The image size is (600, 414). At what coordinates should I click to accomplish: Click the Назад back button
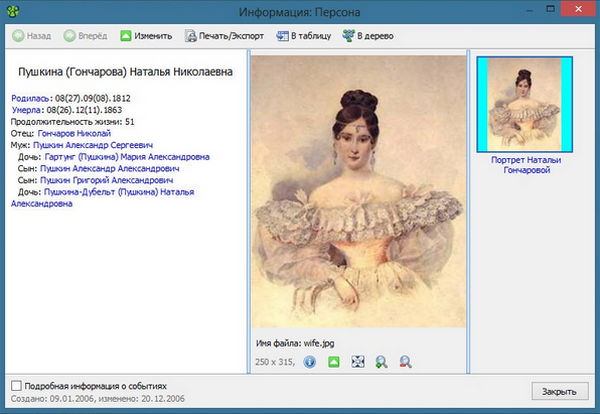click(32, 37)
